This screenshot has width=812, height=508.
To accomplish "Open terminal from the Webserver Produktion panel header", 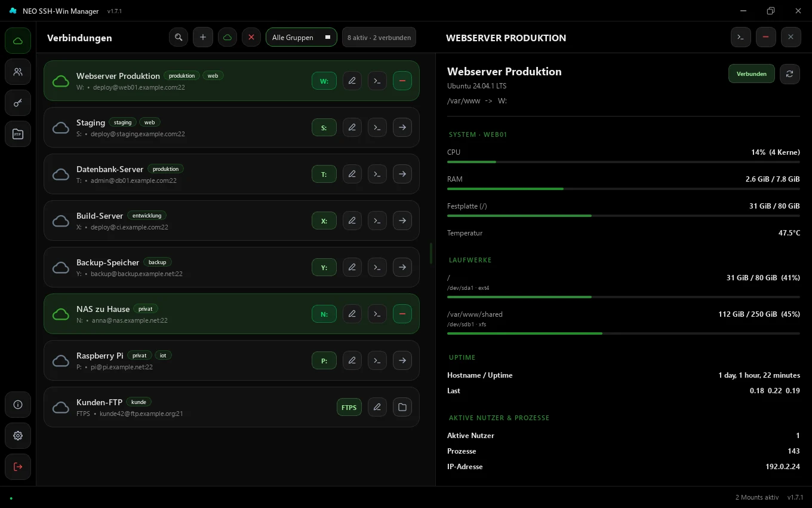I will click(741, 37).
